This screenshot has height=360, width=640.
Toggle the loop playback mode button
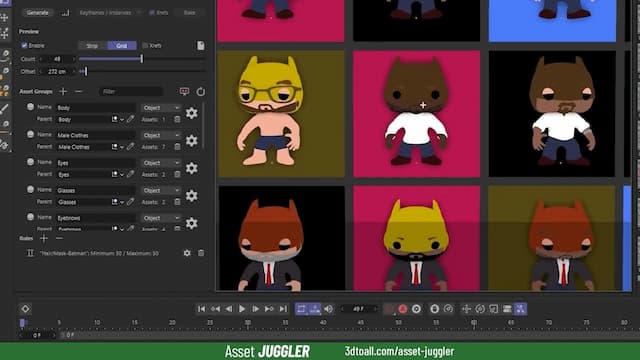(x=301, y=309)
